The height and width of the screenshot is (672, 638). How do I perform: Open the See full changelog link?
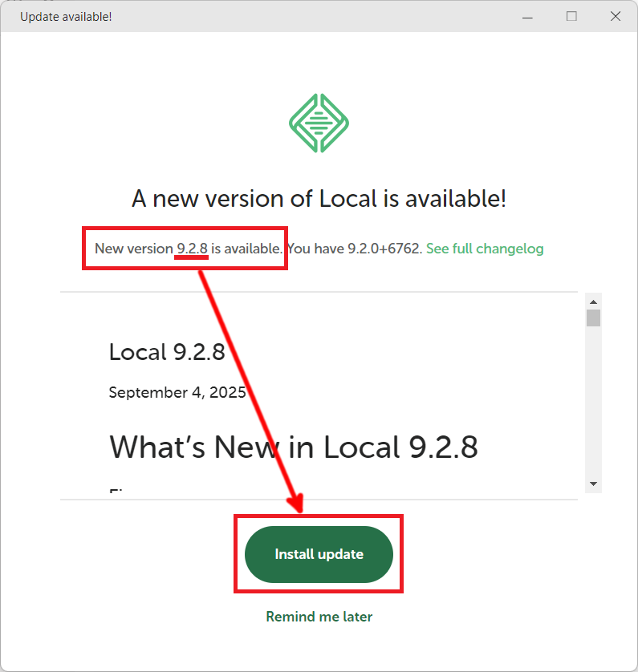click(x=485, y=249)
